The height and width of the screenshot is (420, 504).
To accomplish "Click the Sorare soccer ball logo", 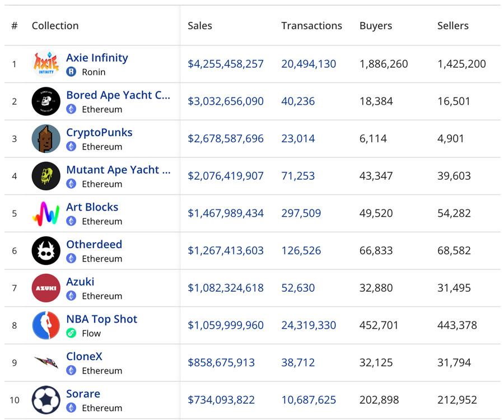I will point(46,400).
